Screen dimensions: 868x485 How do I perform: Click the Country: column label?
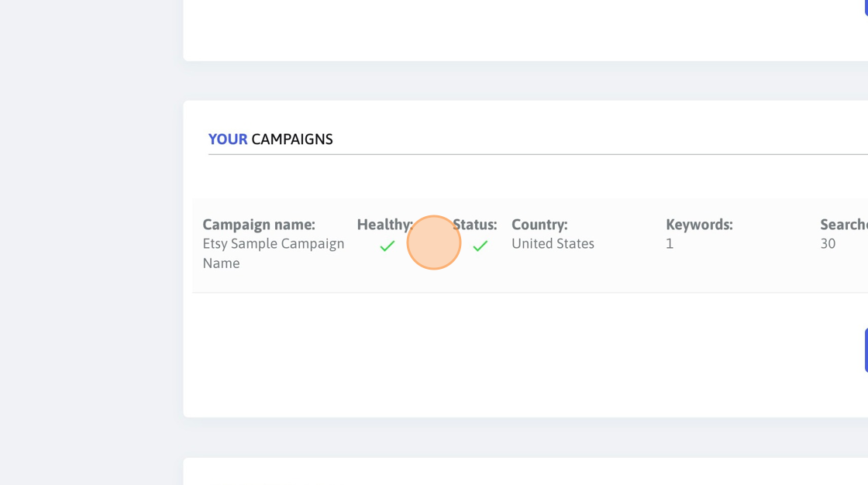539,224
